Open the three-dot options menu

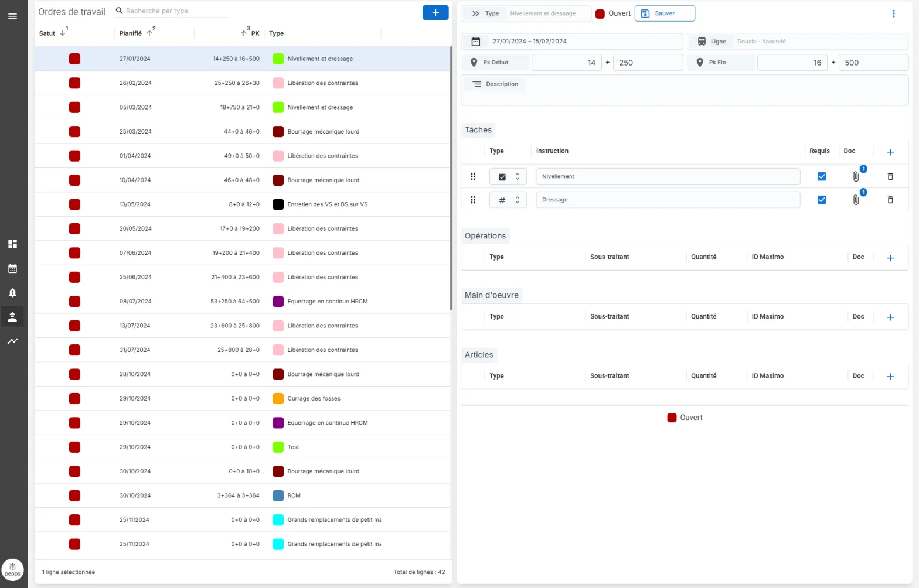(x=894, y=13)
